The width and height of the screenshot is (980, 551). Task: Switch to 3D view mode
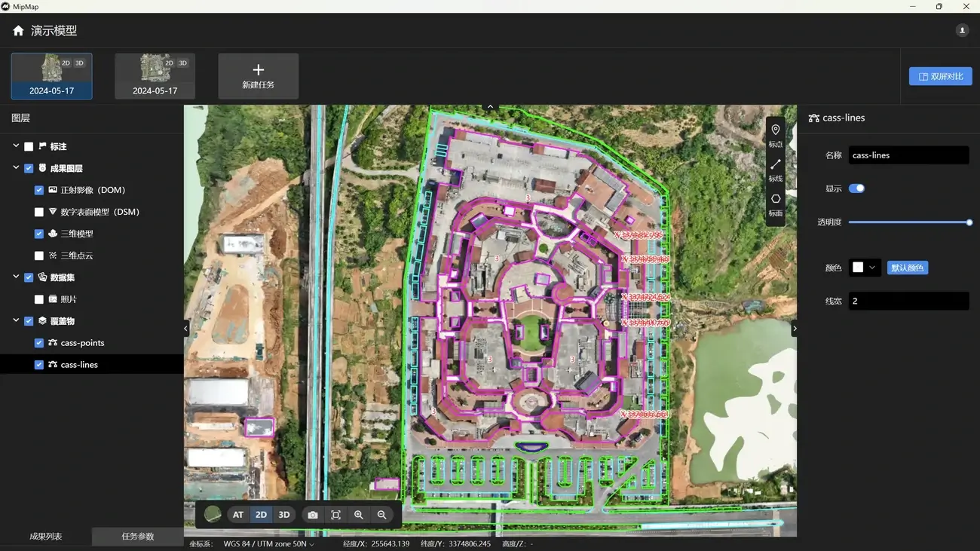284,515
